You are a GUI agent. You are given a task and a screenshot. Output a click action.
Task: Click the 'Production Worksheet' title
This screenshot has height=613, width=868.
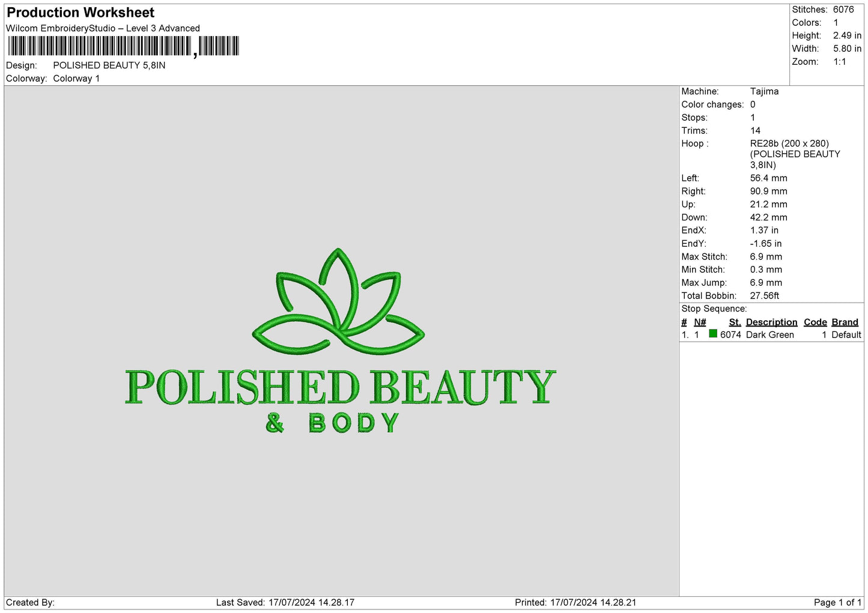pyautogui.click(x=80, y=13)
